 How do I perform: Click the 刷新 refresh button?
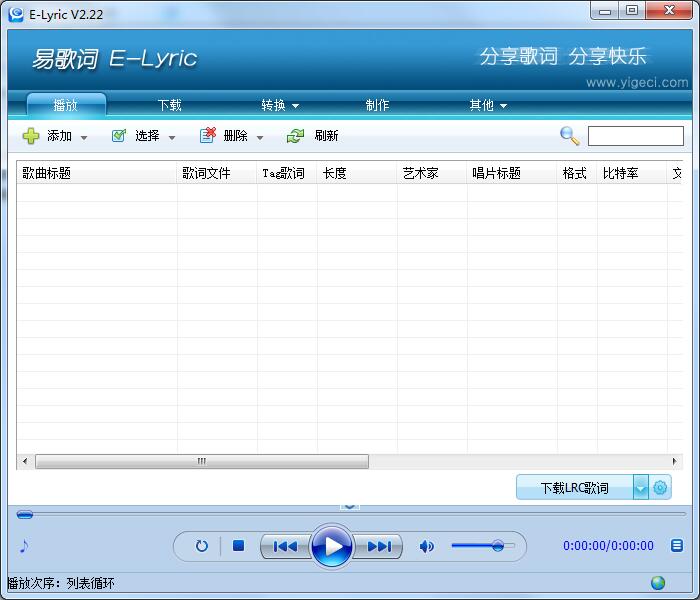pos(313,136)
